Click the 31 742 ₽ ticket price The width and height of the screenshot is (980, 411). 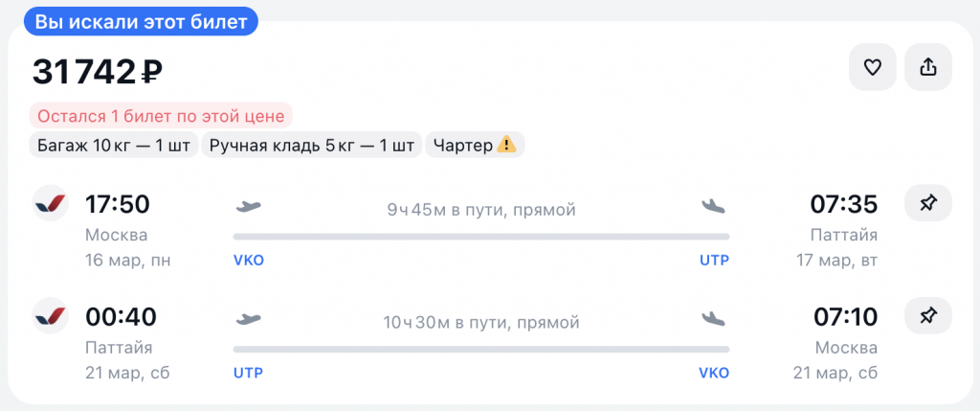(98, 70)
